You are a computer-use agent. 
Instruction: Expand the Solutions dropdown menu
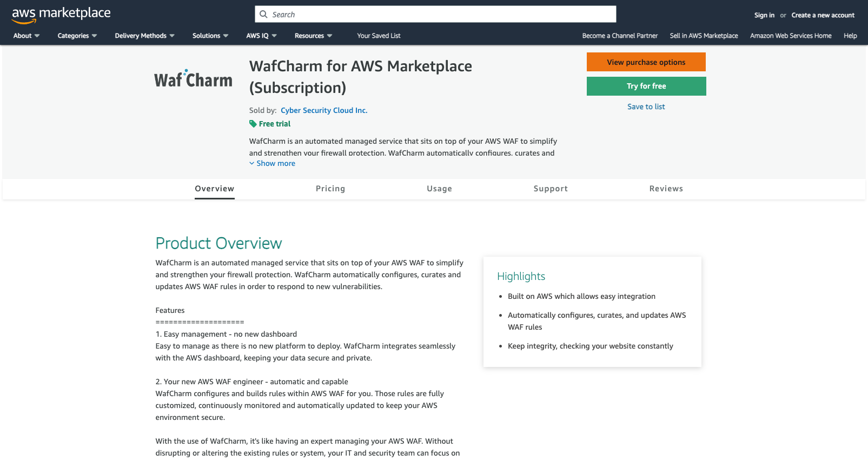(x=210, y=36)
